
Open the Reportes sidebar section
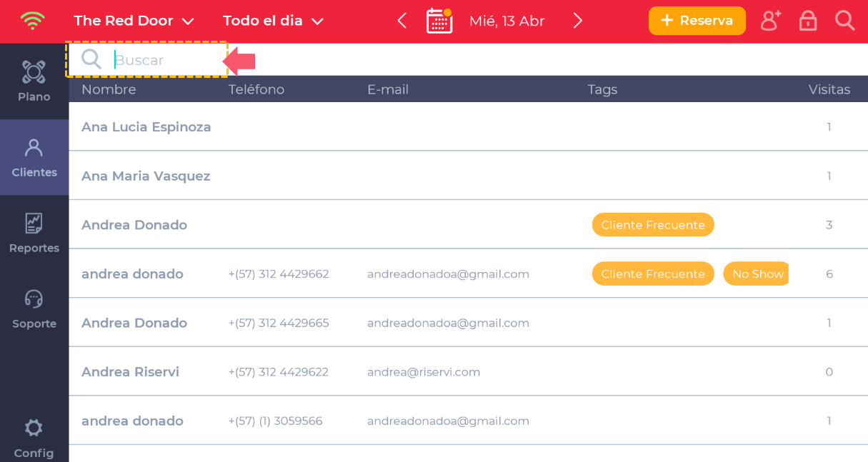pos(34,233)
